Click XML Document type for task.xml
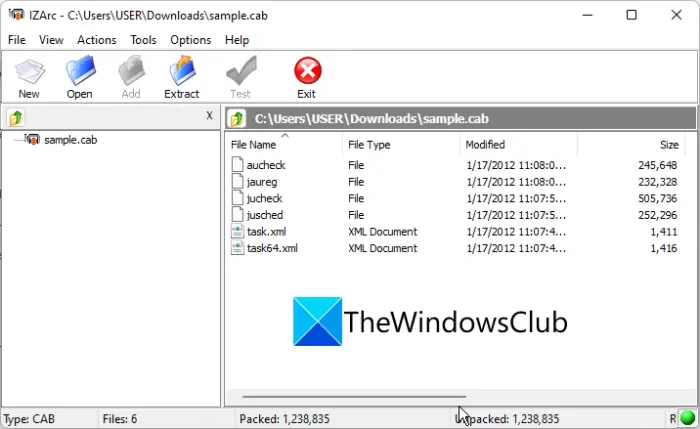 (x=383, y=231)
